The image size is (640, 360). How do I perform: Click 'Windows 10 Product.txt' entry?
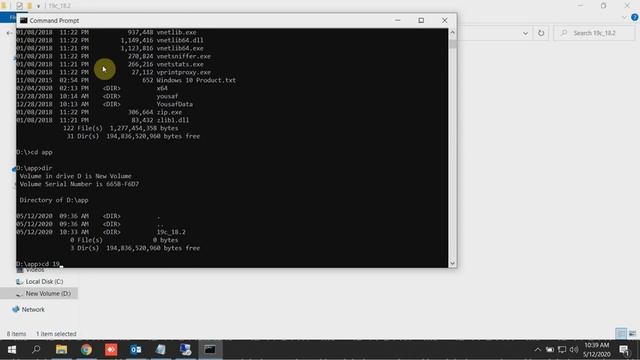pyautogui.click(x=196, y=80)
